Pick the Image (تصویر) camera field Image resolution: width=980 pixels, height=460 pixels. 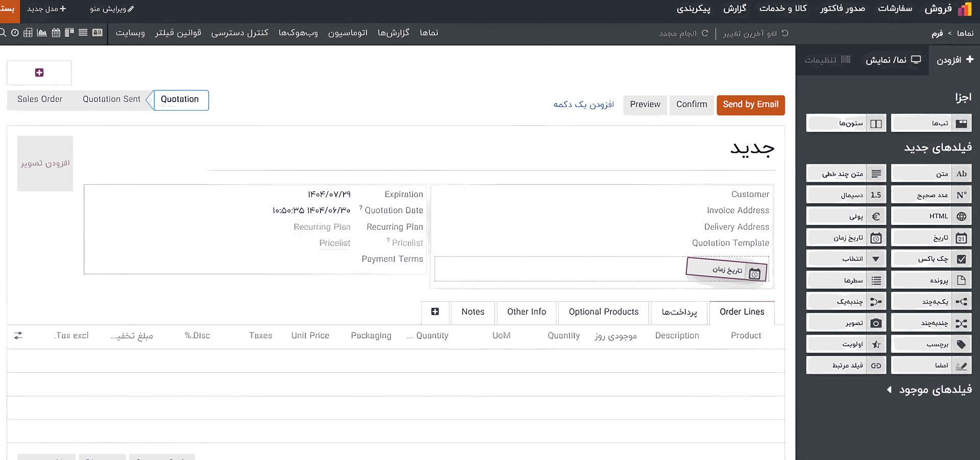[x=846, y=323]
